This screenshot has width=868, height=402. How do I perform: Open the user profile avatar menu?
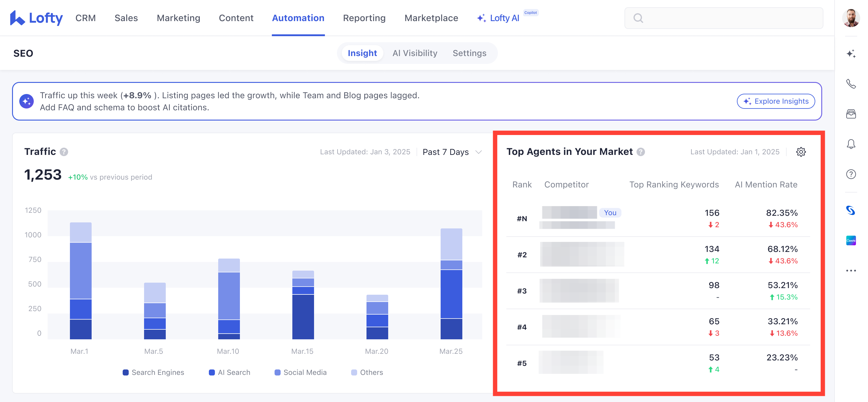pyautogui.click(x=851, y=18)
